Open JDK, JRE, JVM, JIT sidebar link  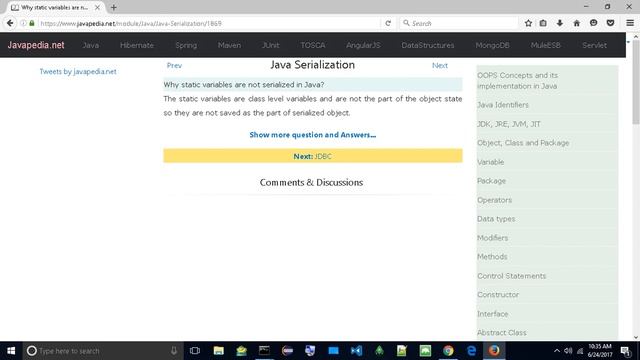(509, 124)
